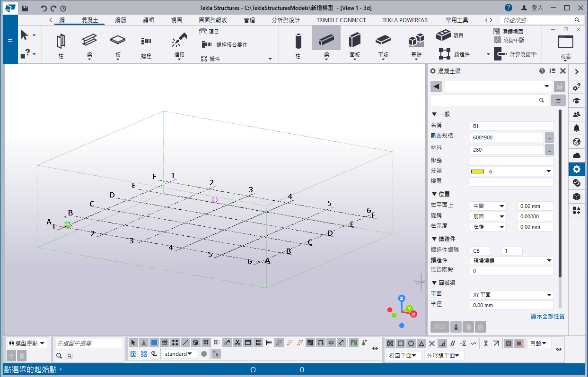Image resolution: width=588 pixels, height=377 pixels.
Task: Select the concrete slab (平版) tool
Action: (x=383, y=41)
